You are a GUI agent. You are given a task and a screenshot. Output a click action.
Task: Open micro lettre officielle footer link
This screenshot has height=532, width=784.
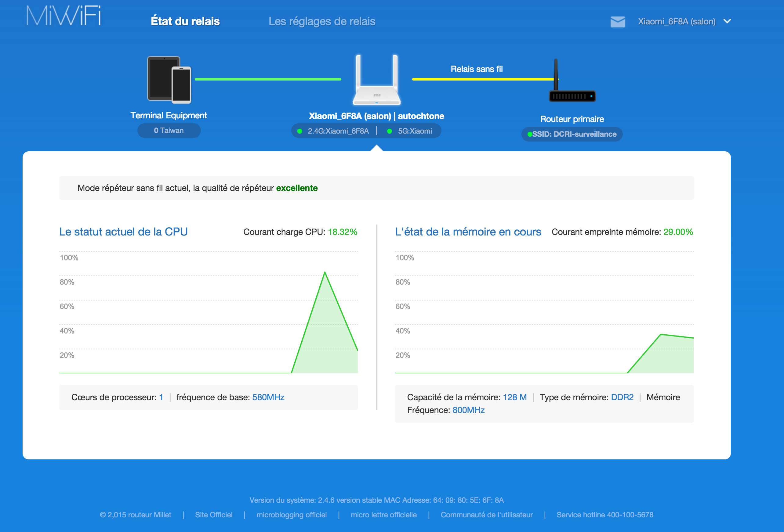[383, 515]
